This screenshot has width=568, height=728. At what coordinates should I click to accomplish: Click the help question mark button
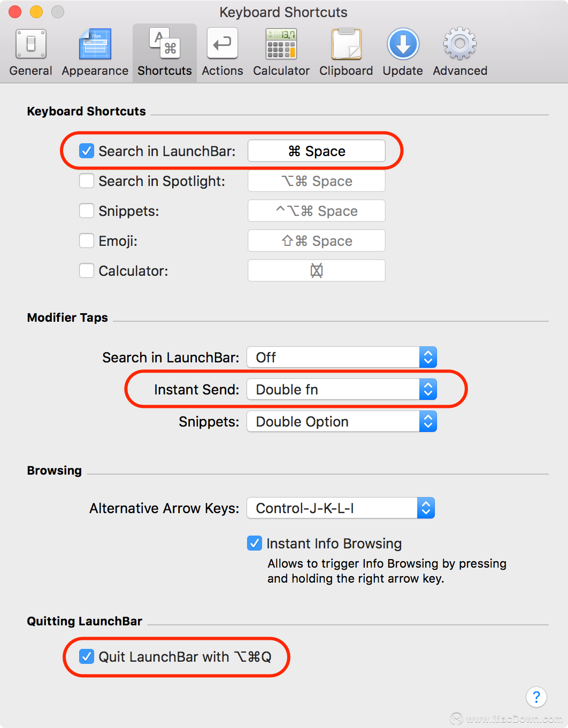tap(536, 697)
